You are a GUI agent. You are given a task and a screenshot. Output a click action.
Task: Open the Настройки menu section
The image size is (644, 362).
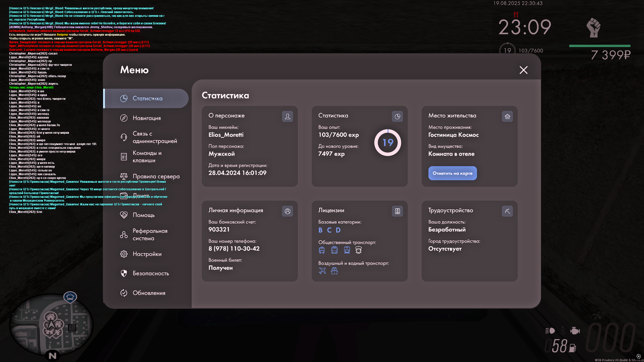146,254
